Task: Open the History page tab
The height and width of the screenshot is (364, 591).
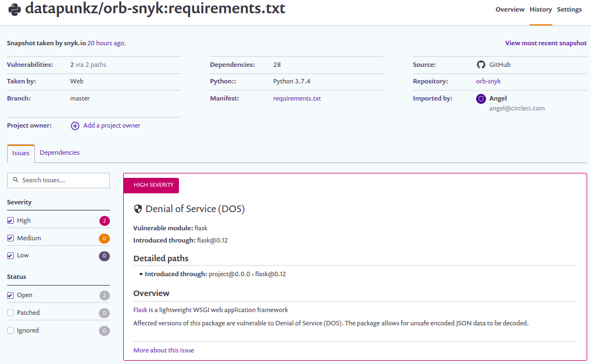Action: pyautogui.click(x=541, y=9)
